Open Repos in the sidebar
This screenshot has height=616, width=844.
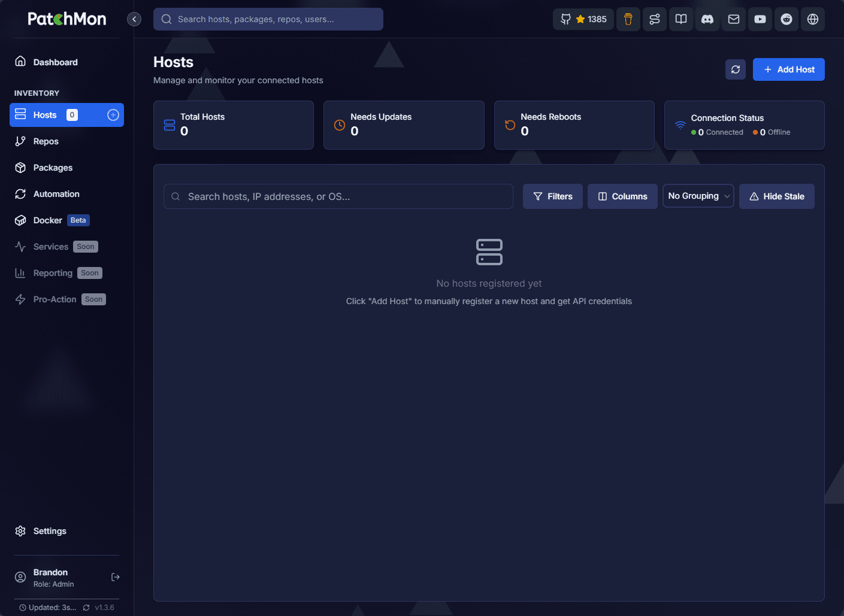click(x=66, y=141)
